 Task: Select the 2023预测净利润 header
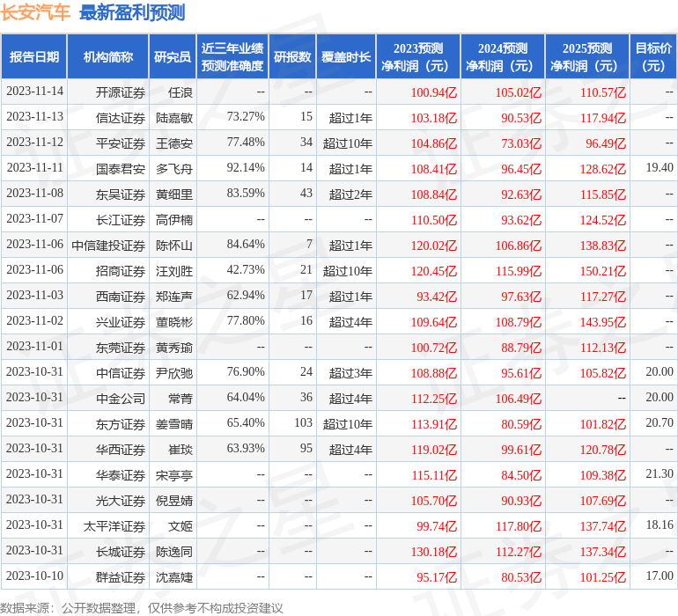(418, 56)
